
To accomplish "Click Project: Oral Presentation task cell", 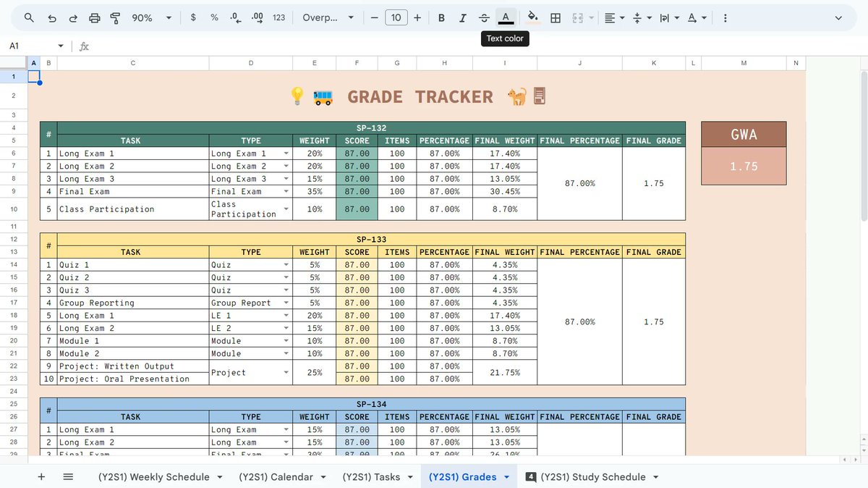I will tap(133, 379).
